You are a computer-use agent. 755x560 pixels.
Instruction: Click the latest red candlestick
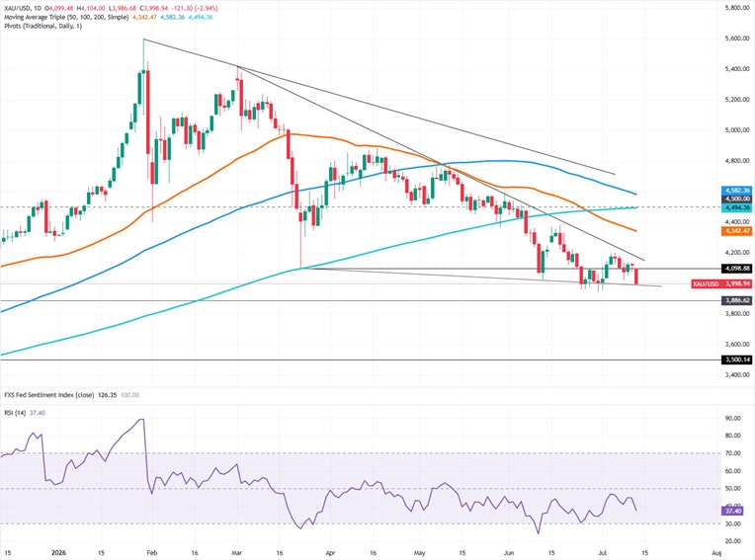coord(636,277)
